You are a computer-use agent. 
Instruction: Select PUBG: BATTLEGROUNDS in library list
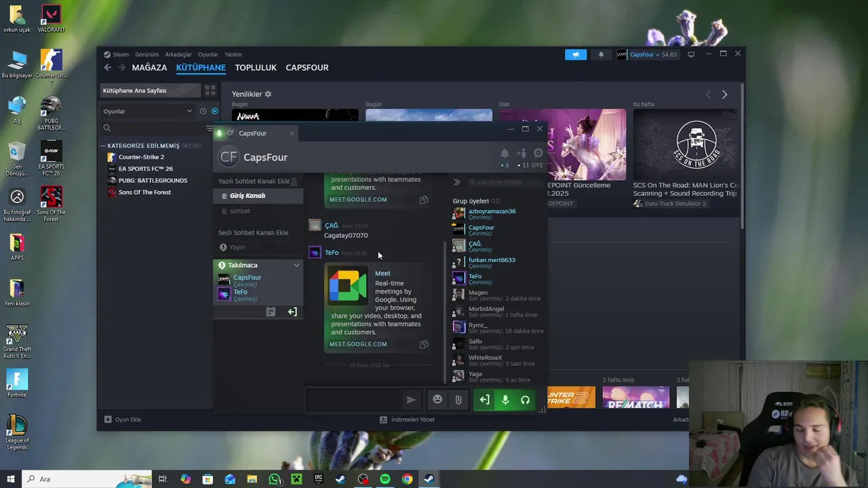coord(153,180)
